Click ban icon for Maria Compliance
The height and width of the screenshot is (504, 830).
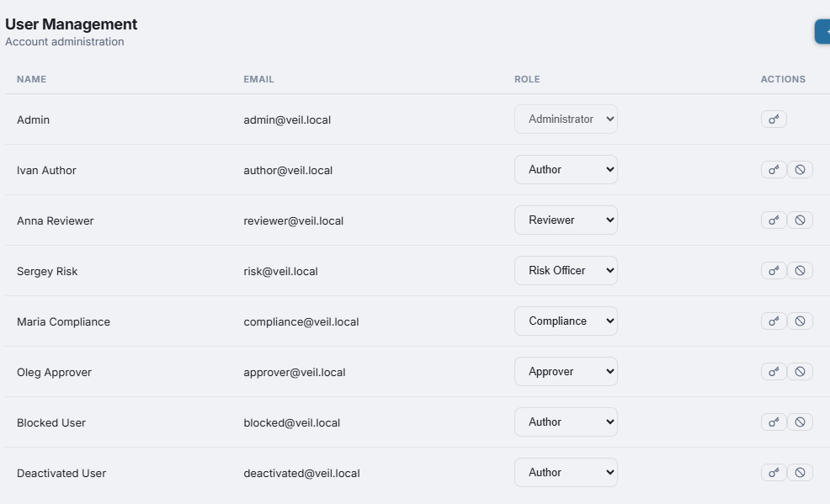[x=800, y=321]
